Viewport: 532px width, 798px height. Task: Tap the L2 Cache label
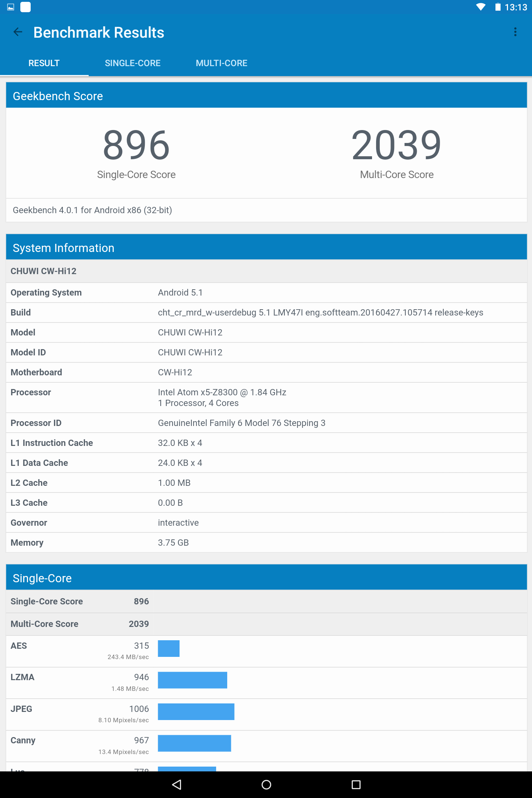pyautogui.click(x=29, y=483)
